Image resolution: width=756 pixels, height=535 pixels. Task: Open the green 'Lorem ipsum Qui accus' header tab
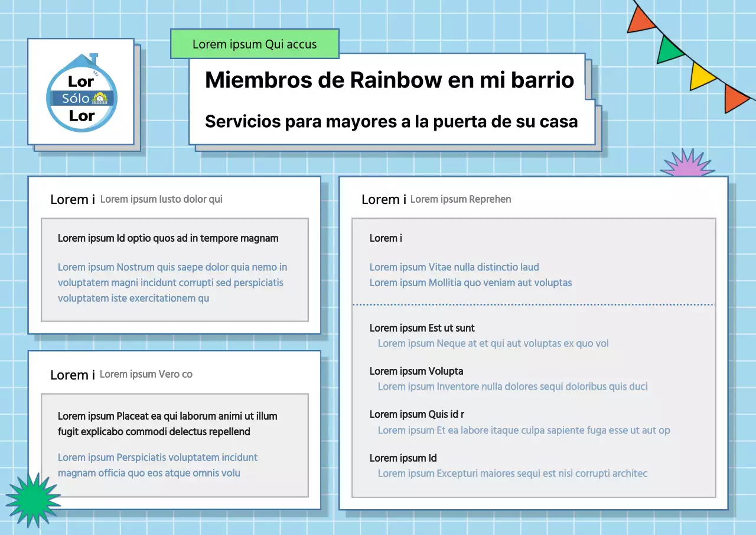pos(255,44)
